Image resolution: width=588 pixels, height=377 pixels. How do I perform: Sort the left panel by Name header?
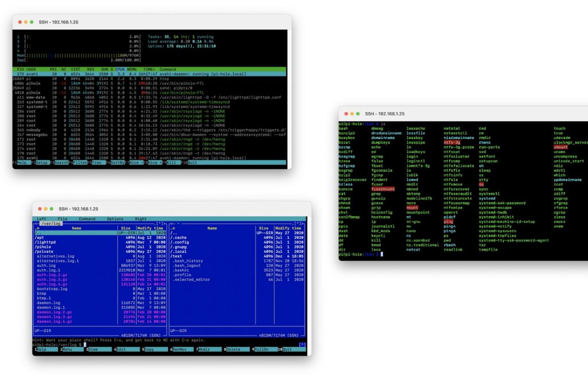click(76, 228)
